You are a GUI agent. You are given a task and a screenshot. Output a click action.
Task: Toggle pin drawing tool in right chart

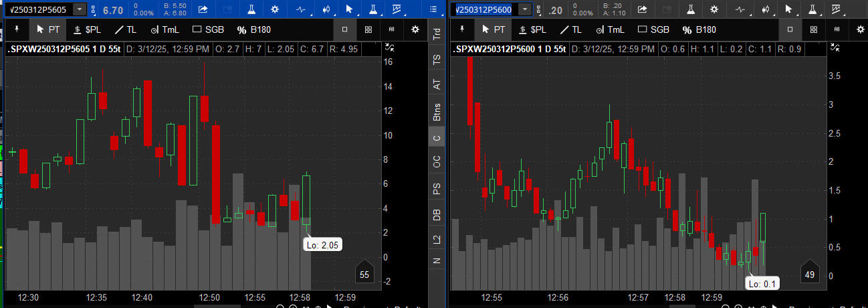coord(462,29)
